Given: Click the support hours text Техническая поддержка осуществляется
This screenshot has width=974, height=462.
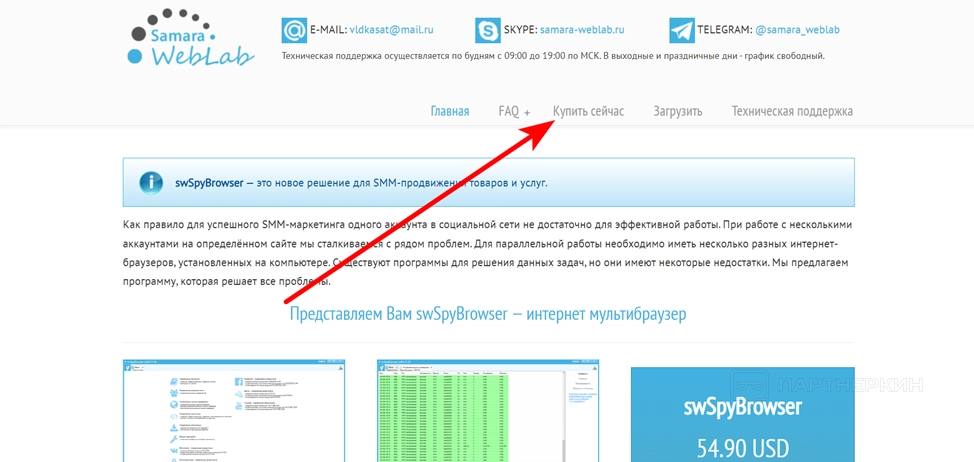Looking at the screenshot, I should click(553, 56).
